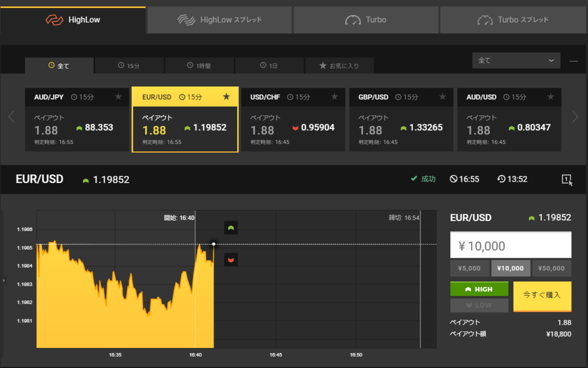Click the 締切: 16:54 chart label
Viewport: 588px width, 368px height.
tap(404, 218)
